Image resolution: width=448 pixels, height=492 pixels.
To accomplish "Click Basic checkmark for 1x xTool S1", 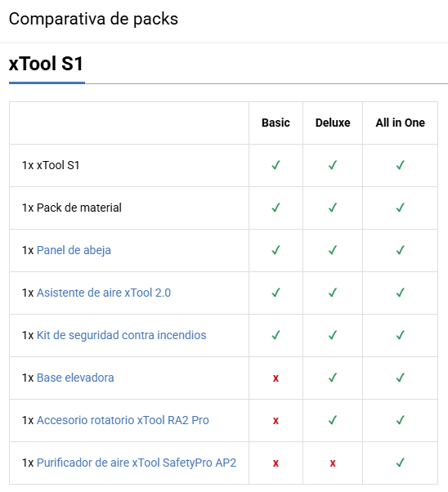I will tap(276, 165).
